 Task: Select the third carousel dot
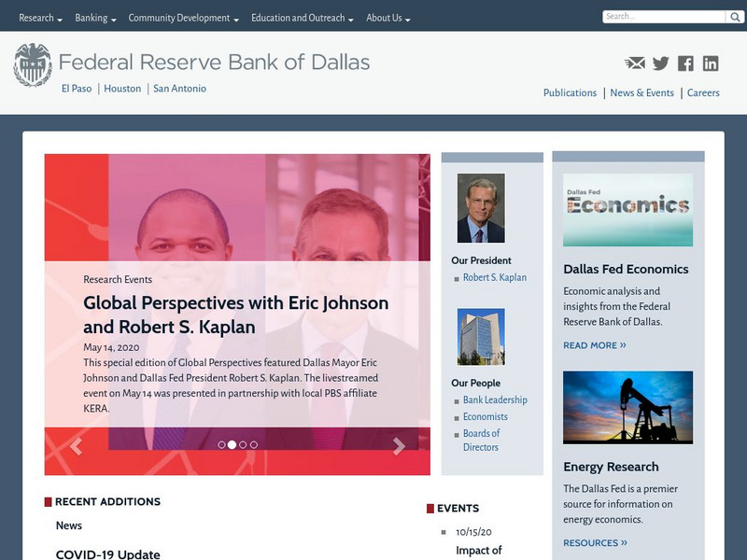[243, 445]
